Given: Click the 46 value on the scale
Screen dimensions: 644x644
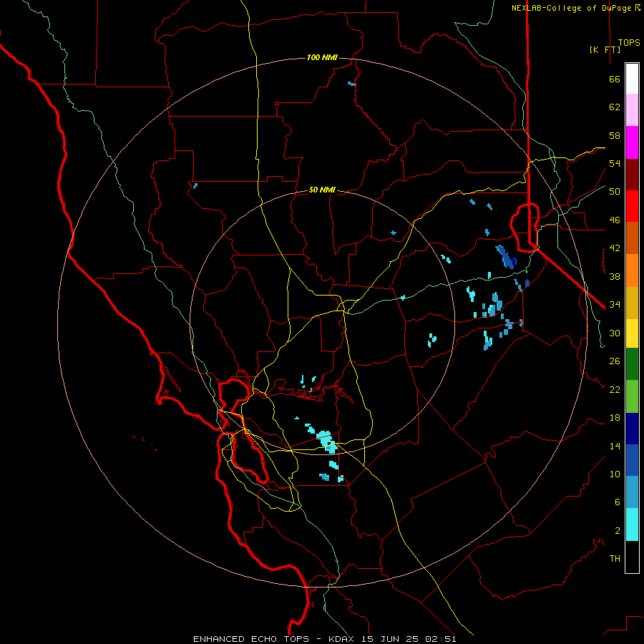Looking at the screenshot, I should (x=615, y=220).
